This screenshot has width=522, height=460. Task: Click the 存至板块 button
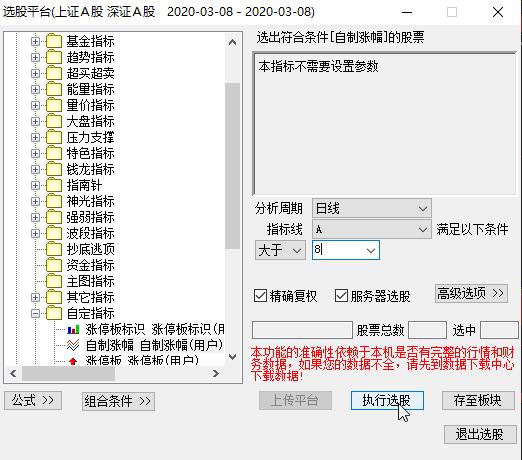point(478,400)
